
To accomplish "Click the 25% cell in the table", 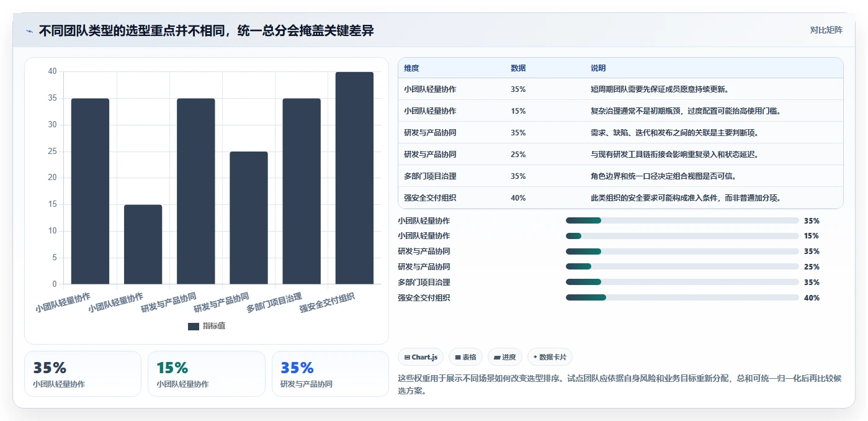I will pos(518,155).
